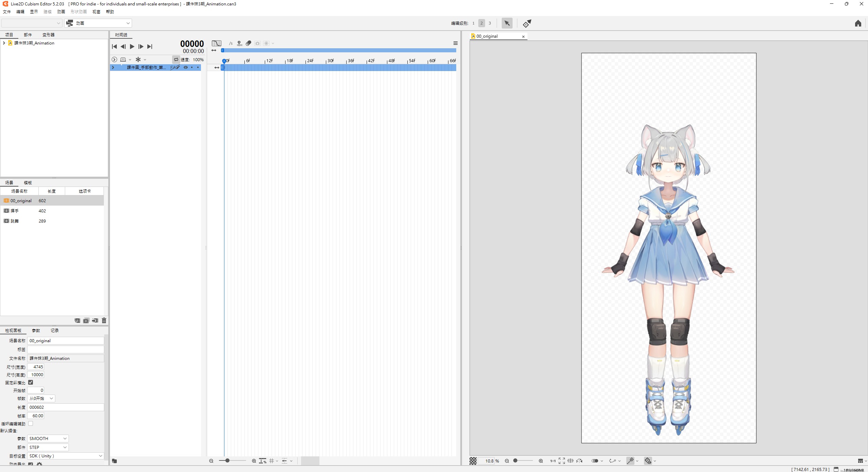The width and height of the screenshot is (868, 472).
Task: Switch to the 变形器 tab
Action: (x=49, y=35)
